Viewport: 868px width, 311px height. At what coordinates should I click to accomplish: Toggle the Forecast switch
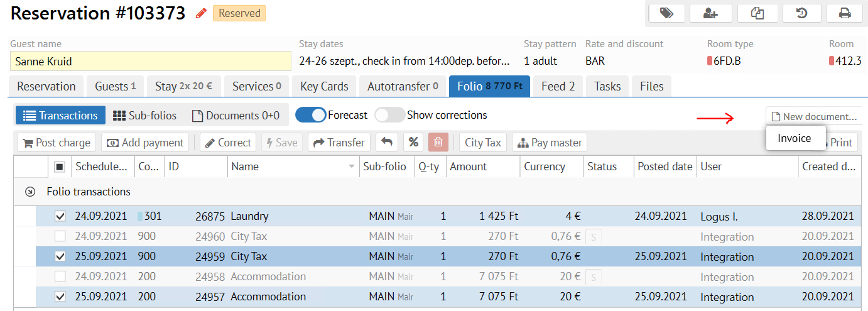(310, 115)
